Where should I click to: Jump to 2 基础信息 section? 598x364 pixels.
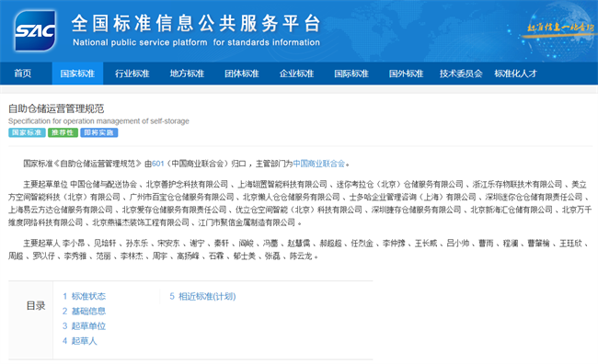point(85,311)
